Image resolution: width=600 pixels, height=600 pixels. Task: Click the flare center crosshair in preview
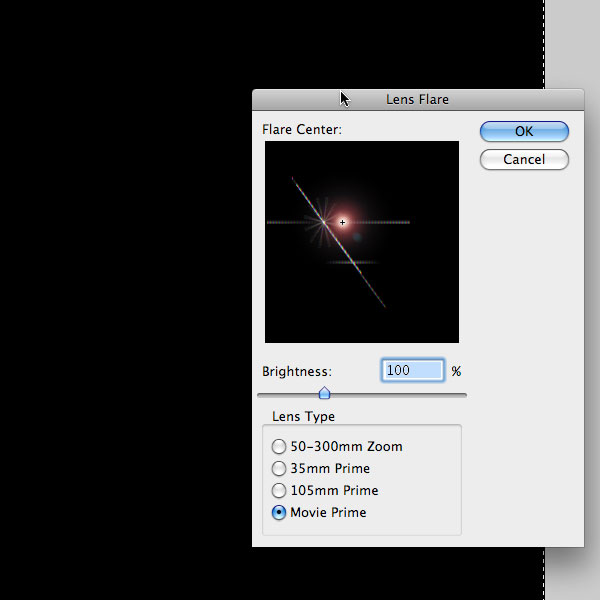(x=342, y=222)
